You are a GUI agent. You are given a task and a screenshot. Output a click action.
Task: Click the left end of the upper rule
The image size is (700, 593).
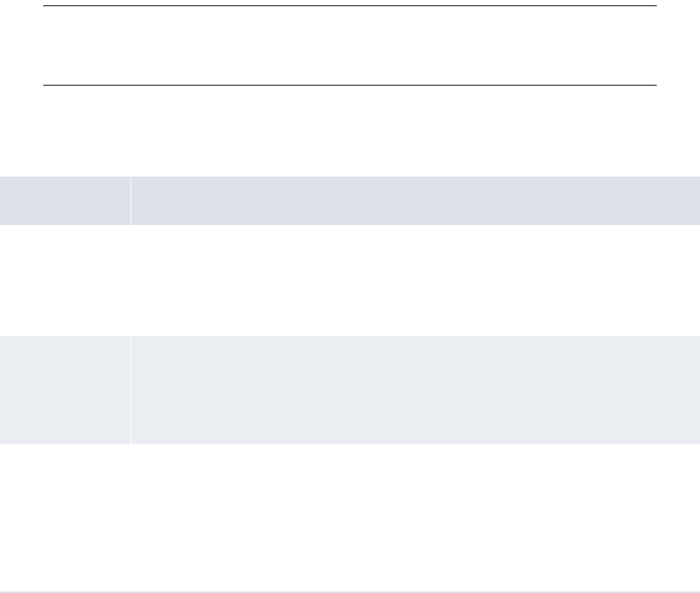click(x=45, y=6)
